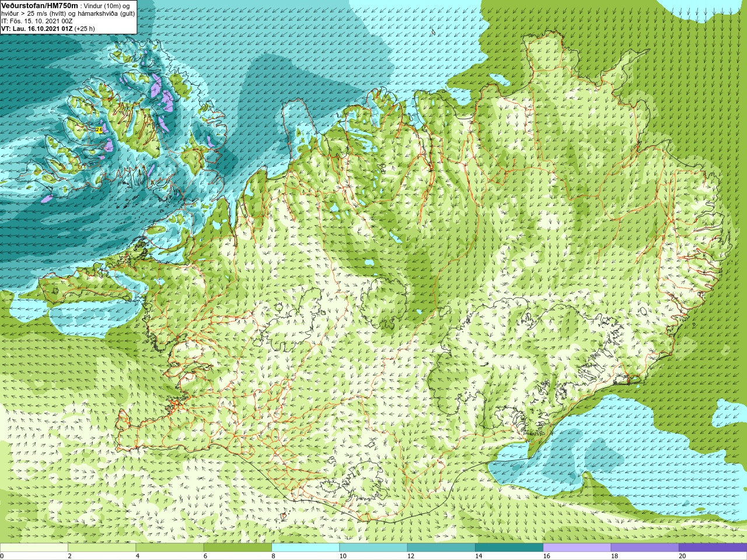Click the yellow 26 maximum gust marker

99,129
